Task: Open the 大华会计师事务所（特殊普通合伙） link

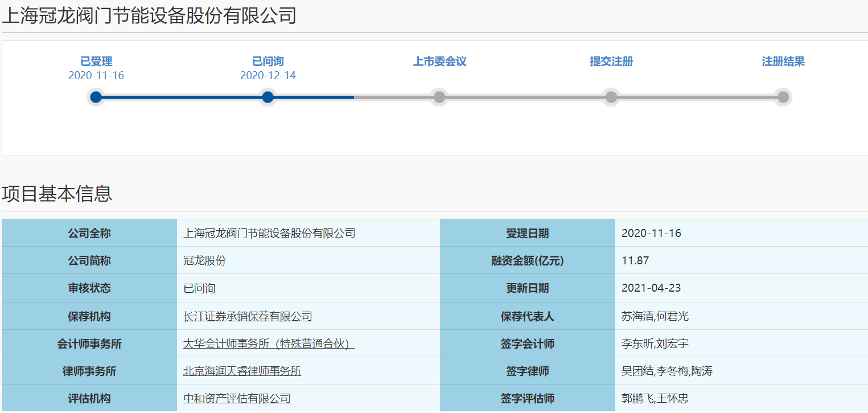Action: click(x=269, y=344)
